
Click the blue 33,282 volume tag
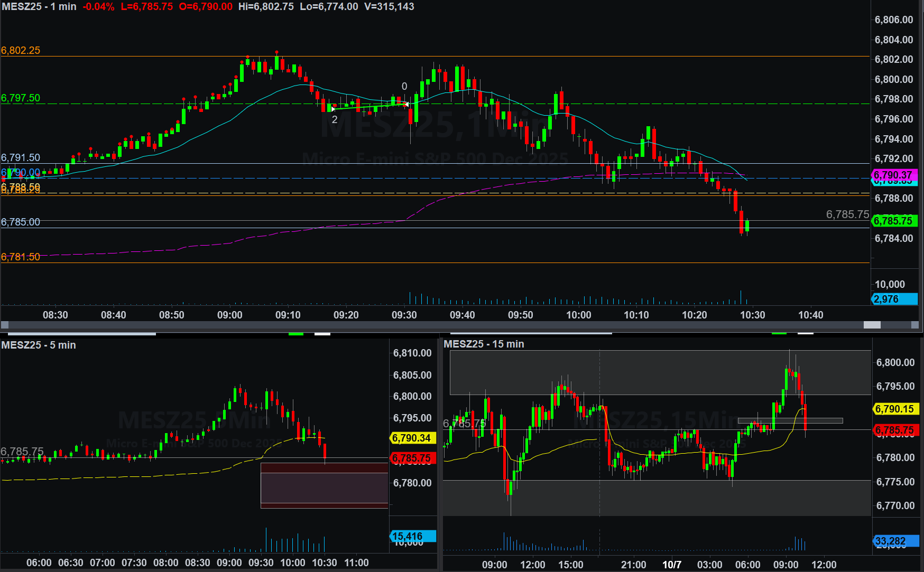pyautogui.click(x=895, y=541)
